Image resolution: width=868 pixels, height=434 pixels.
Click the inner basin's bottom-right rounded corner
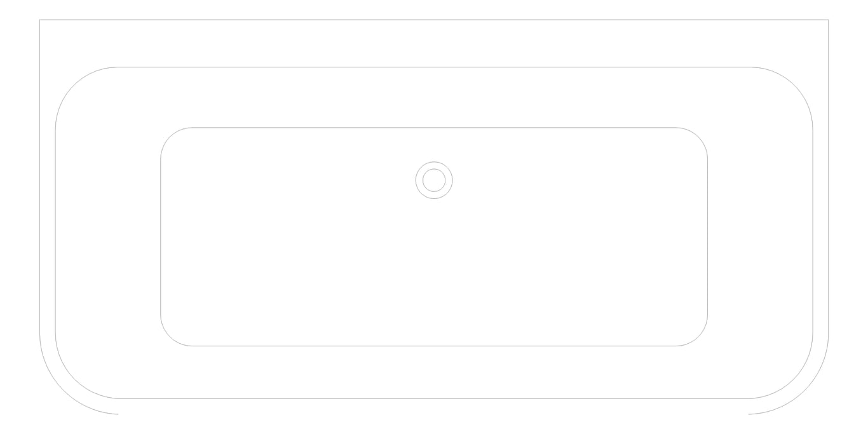[x=698, y=337]
